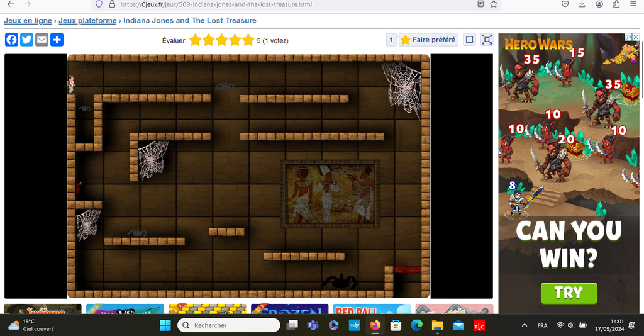The image size is (644, 336).
Task: Open the Mail app from taskbar
Action: pos(458,325)
